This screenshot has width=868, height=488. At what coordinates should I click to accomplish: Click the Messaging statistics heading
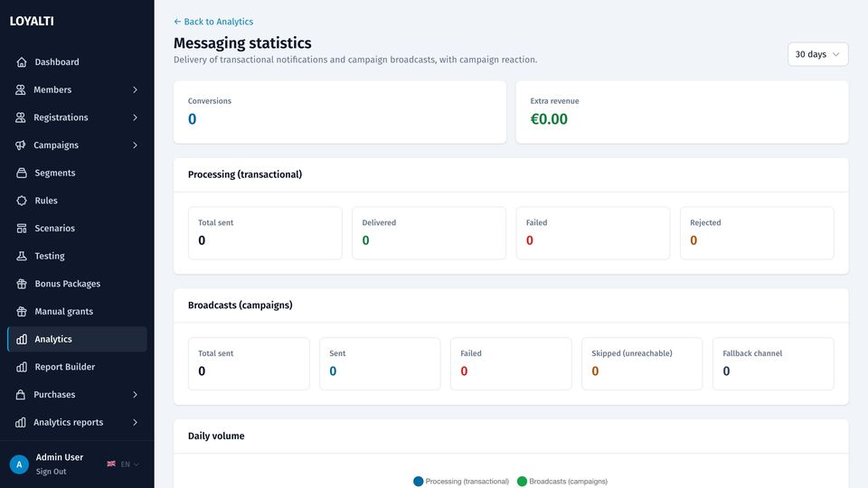pos(242,42)
